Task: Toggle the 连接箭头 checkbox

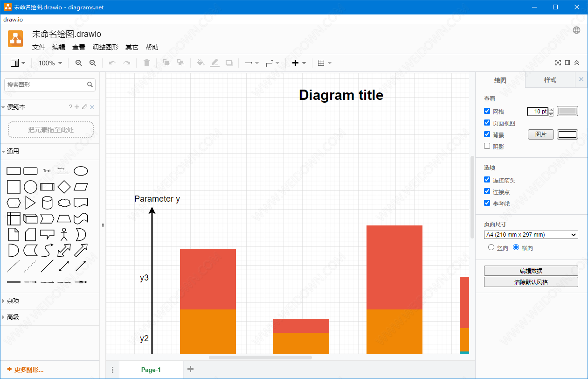Action: click(487, 180)
